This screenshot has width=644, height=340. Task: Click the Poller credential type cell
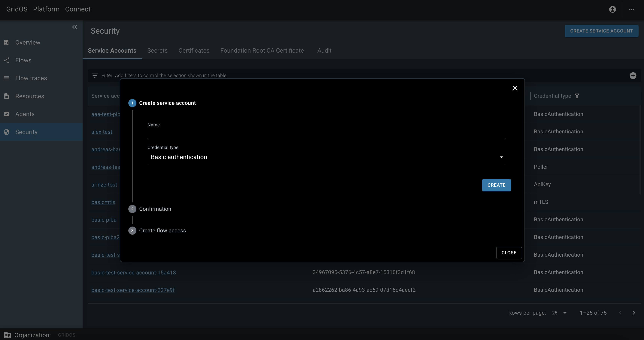tap(541, 167)
